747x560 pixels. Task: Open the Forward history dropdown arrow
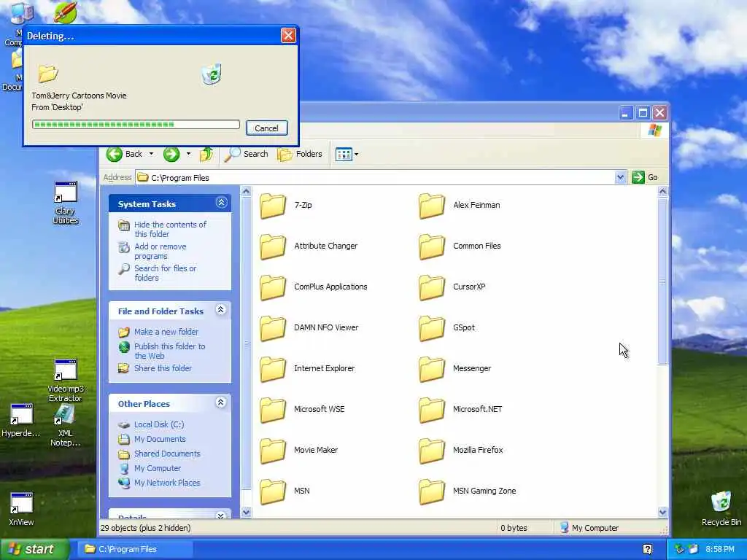click(x=188, y=154)
